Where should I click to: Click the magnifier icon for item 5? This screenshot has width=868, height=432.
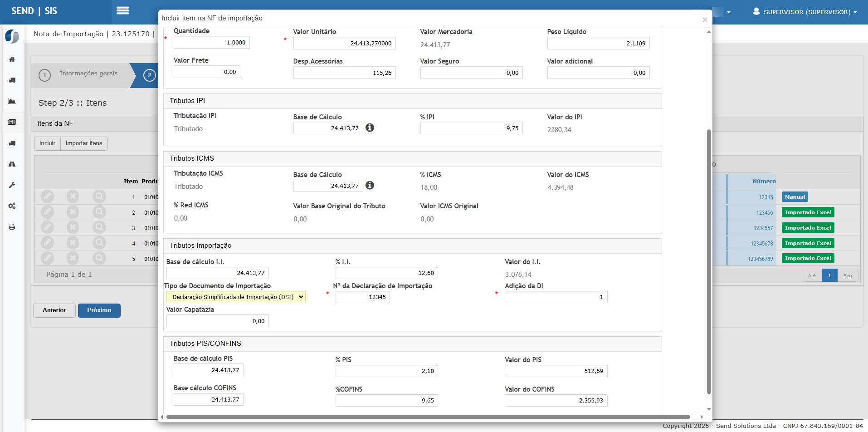click(x=99, y=258)
